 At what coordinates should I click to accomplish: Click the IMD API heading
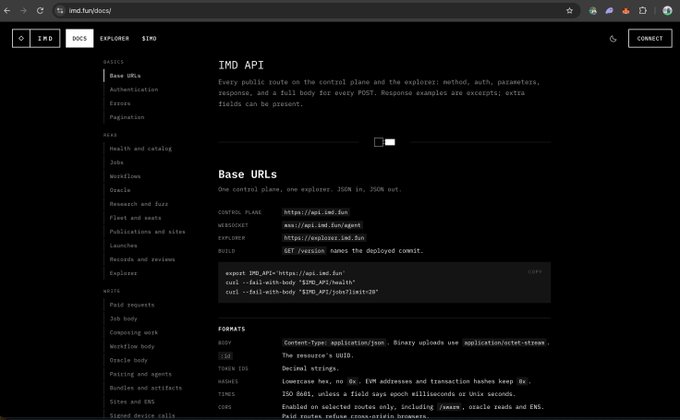[241, 65]
